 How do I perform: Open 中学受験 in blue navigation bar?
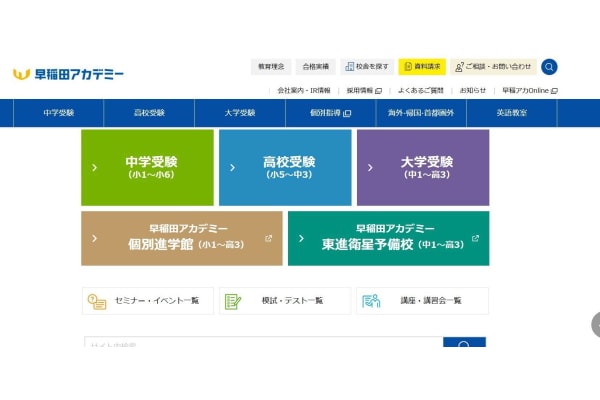59,113
